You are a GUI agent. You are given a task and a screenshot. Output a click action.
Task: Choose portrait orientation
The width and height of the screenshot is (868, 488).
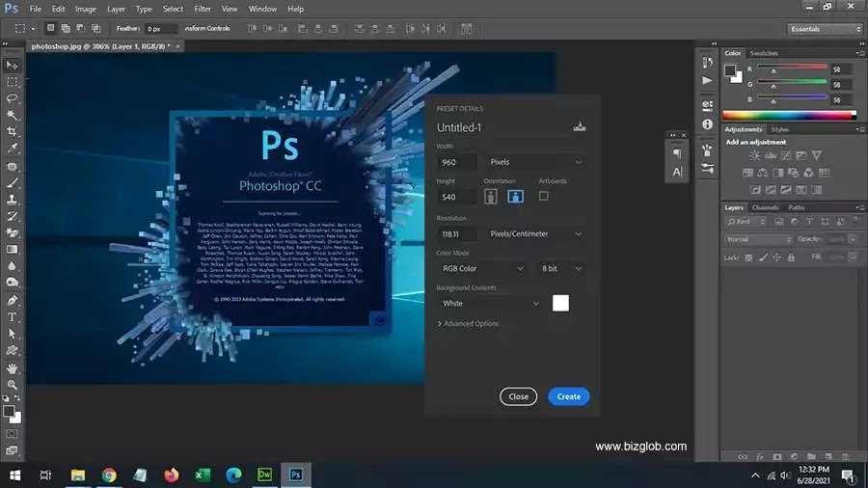tap(491, 197)
